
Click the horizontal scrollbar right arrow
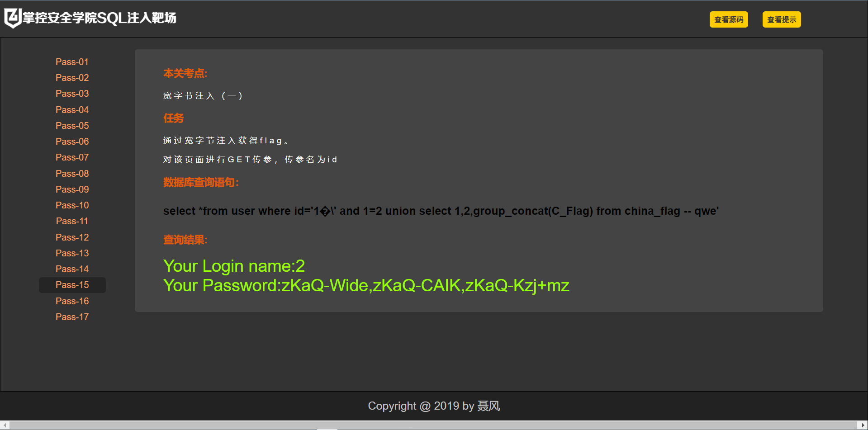[863, 425]
